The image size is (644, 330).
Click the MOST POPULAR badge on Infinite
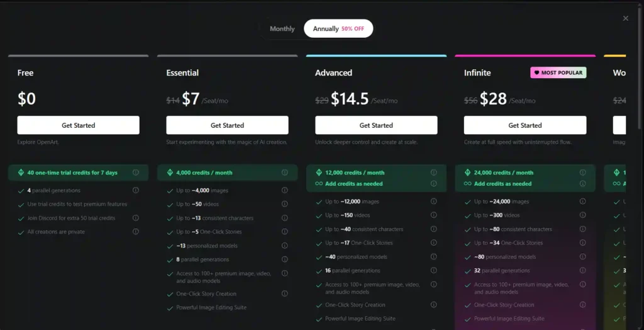point(558,73)
